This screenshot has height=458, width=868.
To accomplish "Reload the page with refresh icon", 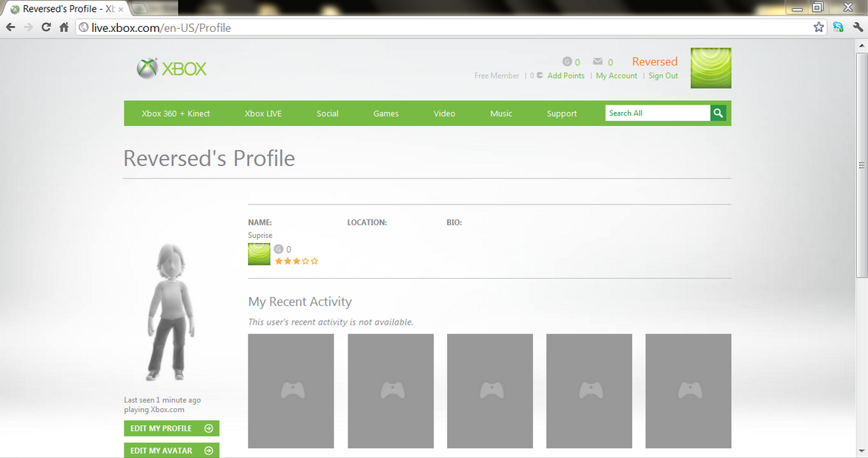I will click(46, 27).
